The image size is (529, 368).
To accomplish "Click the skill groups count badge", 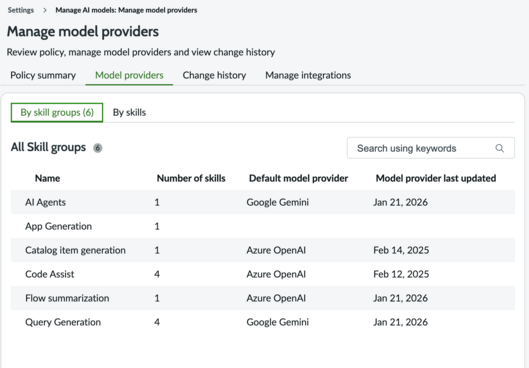I will 98,148.
